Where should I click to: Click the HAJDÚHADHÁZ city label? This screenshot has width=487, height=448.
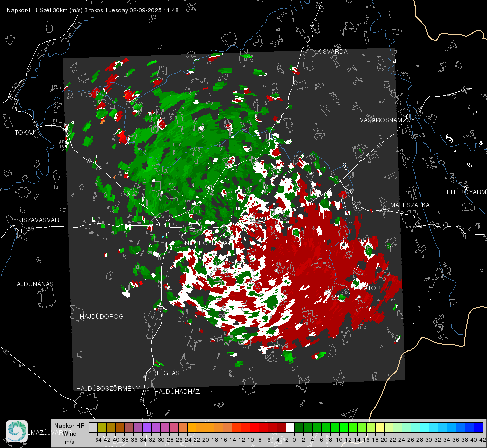(177, 392)
